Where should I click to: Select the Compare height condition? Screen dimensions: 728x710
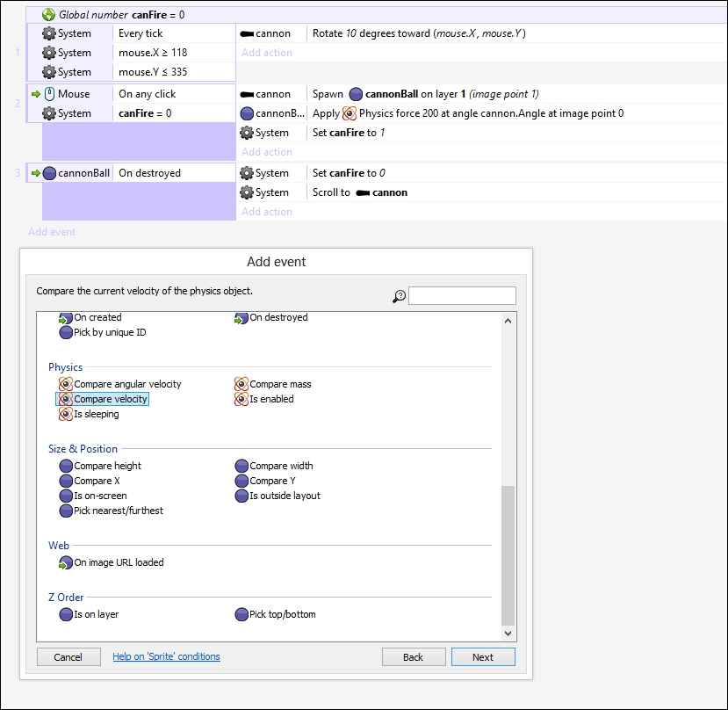pos(100,466)
